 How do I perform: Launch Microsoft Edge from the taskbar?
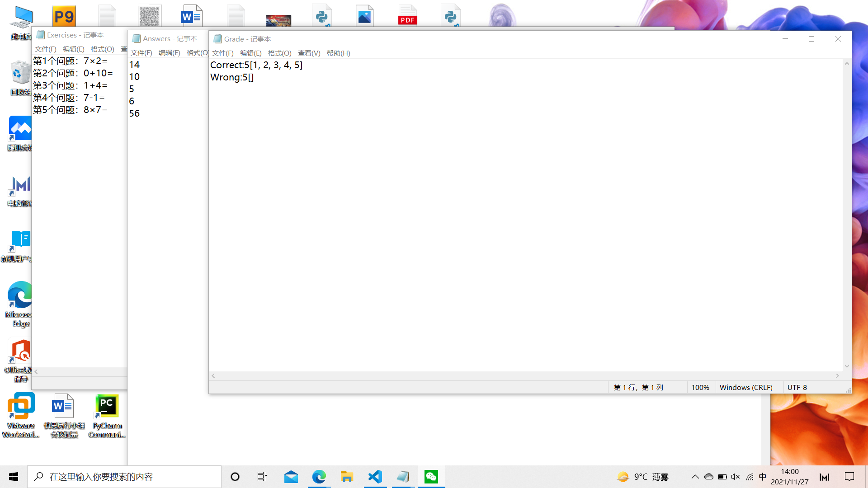point(319,477)
